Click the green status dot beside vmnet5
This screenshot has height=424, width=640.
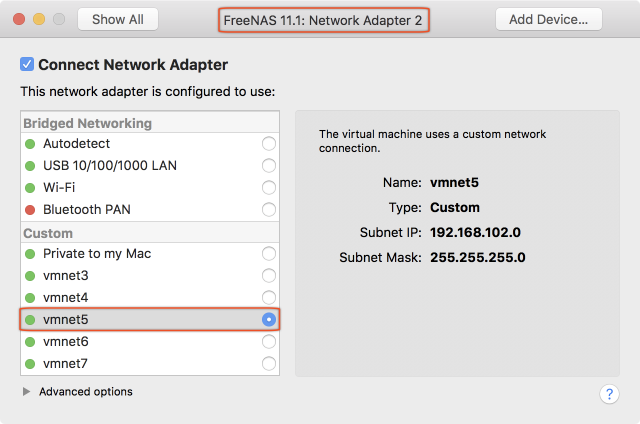point(30,320)
